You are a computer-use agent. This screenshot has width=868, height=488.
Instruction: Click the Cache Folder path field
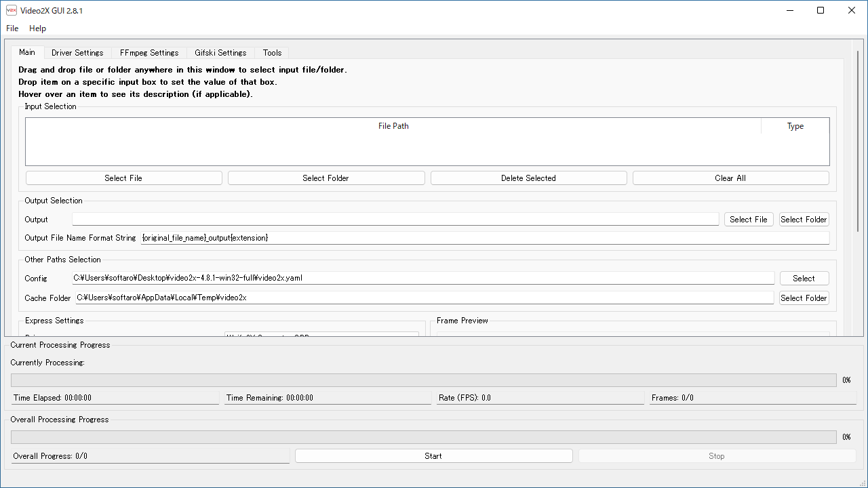click(423, 298)
